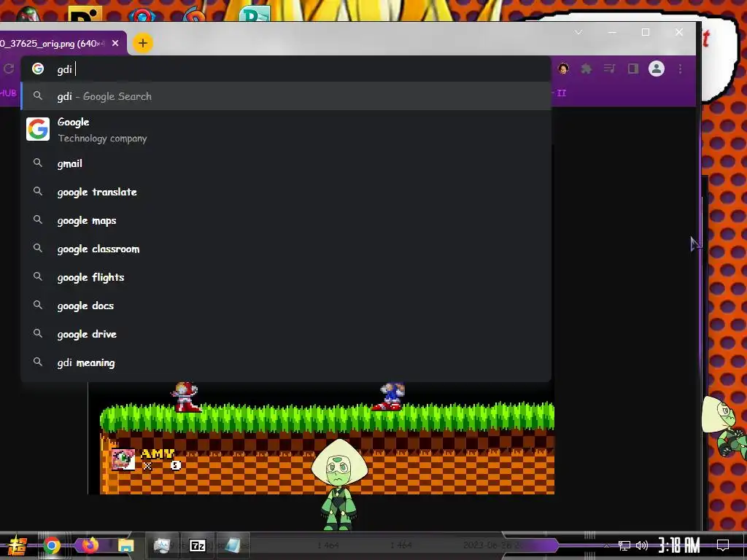Open the Extensions puzzle icon
747x560 pixels.
pyautogui.click(x=586, y=69)
